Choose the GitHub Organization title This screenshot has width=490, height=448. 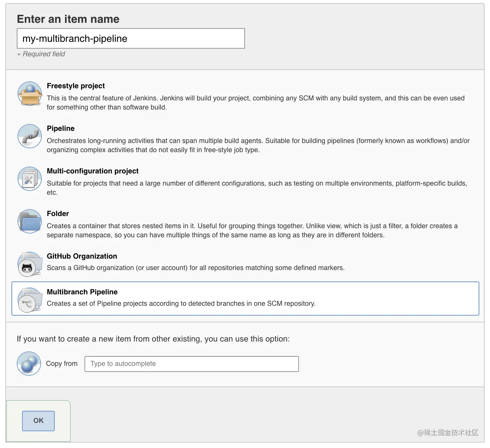[82, 256]
